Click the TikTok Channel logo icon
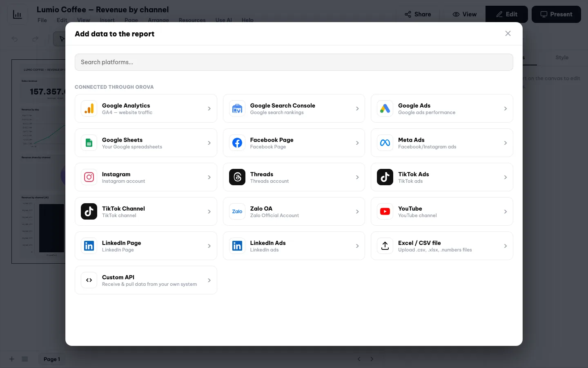 89,211
